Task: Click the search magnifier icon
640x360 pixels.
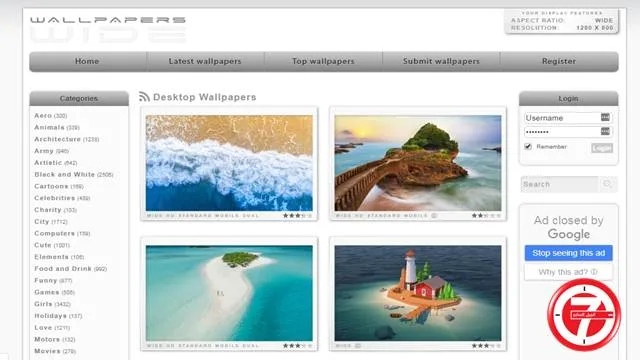Action: click(607, 184)
